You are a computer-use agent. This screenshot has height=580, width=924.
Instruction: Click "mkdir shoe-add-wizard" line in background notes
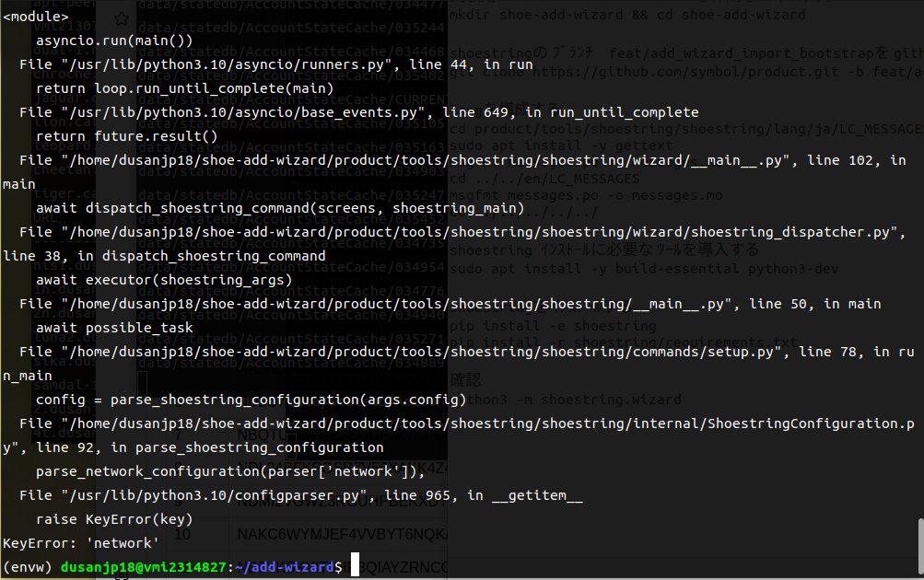point(627,15)
